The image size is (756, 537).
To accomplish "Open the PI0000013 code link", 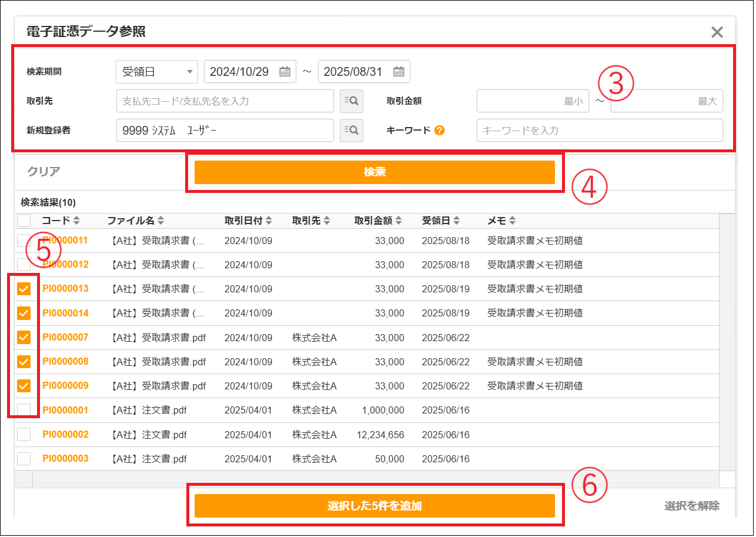I will 65,289.
